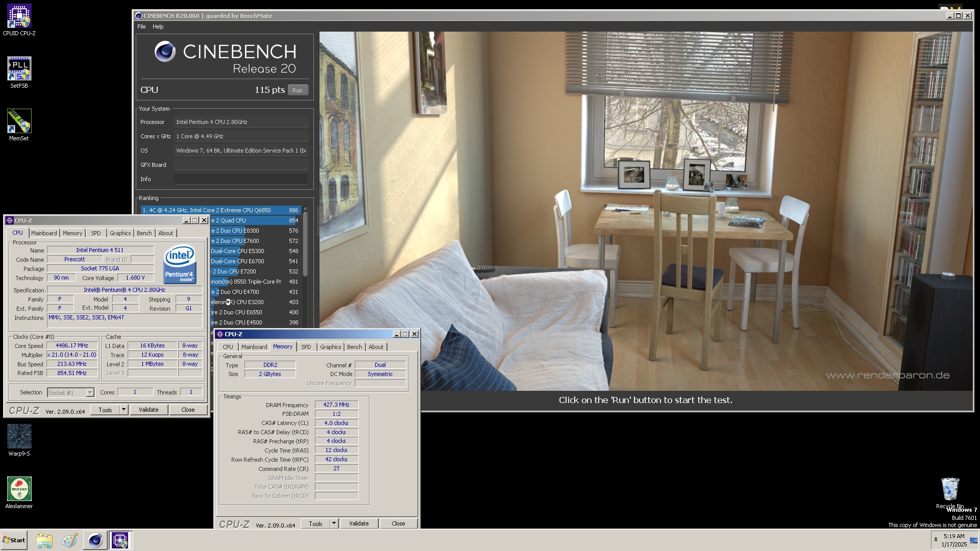The image size is (980, 551).
Task: Open About tab in the CPU-tab CPU-Z window
Action: (x=166, y=233)
